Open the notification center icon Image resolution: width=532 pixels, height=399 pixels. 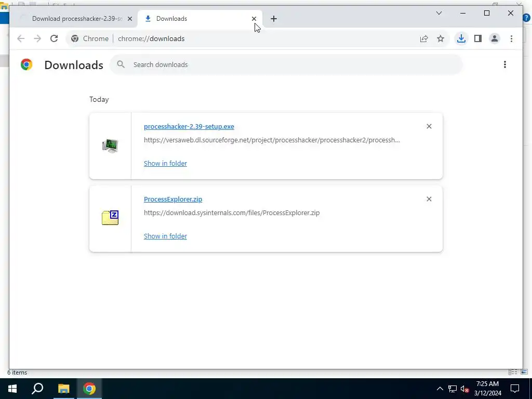[515, 389]
